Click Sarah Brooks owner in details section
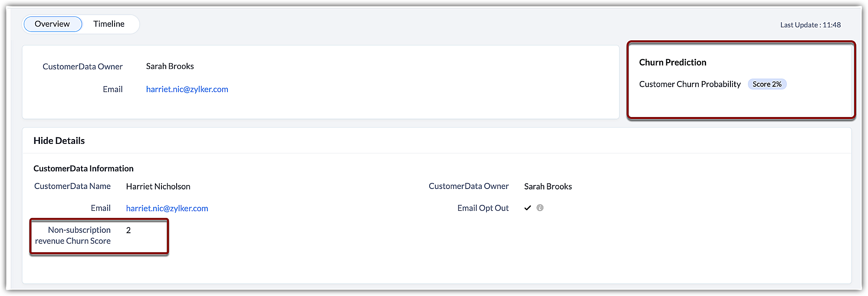The height and width of the screenshot is (296, 868). (548, 187)
